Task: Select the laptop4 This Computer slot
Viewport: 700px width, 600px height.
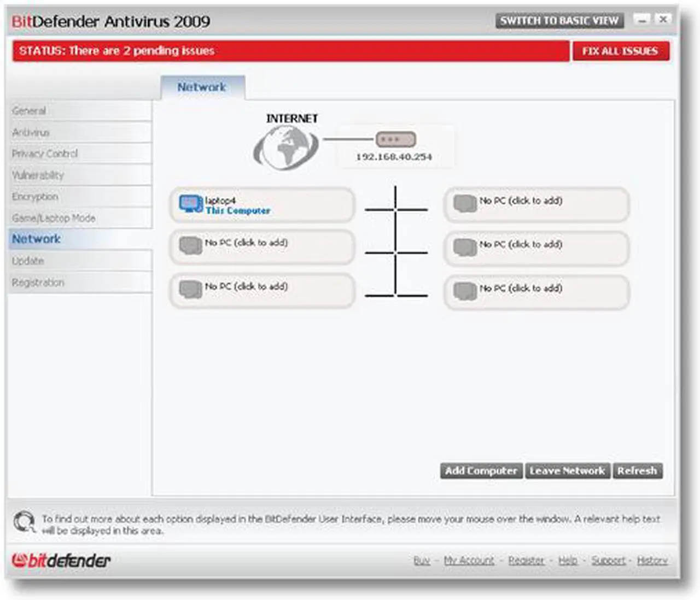Action: [x=262, y=205]
